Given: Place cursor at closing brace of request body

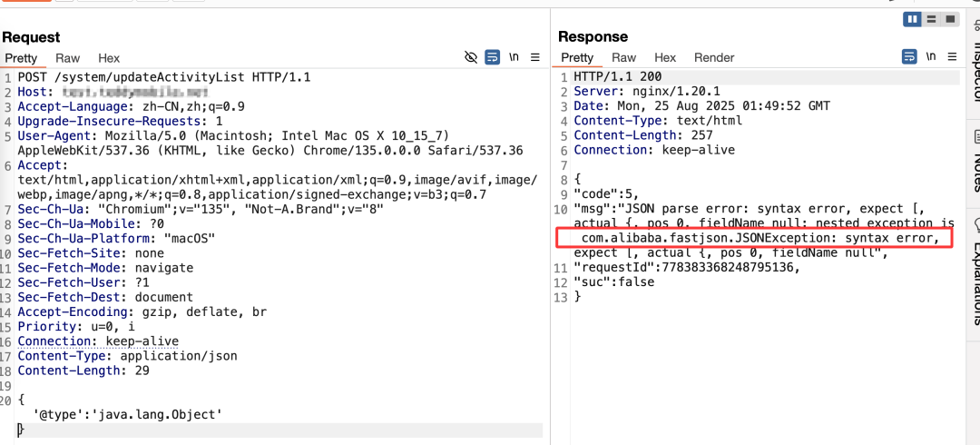Looking at the screenshot, I should (21, 430).
